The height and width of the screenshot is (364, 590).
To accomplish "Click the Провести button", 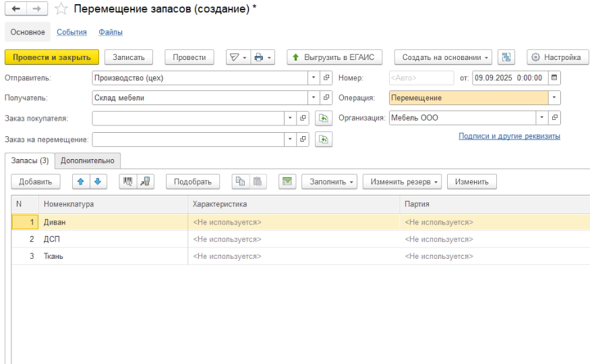I will [x=189, y=57].
